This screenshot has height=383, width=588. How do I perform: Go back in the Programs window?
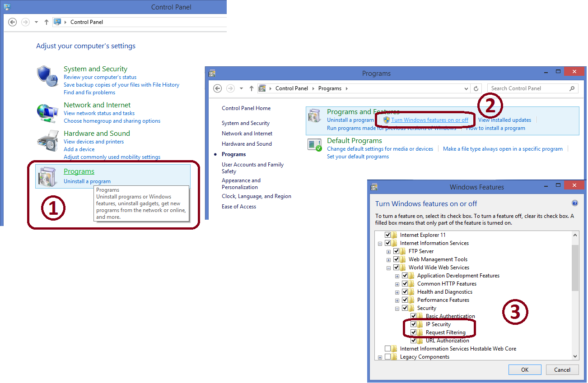[218, 88]
